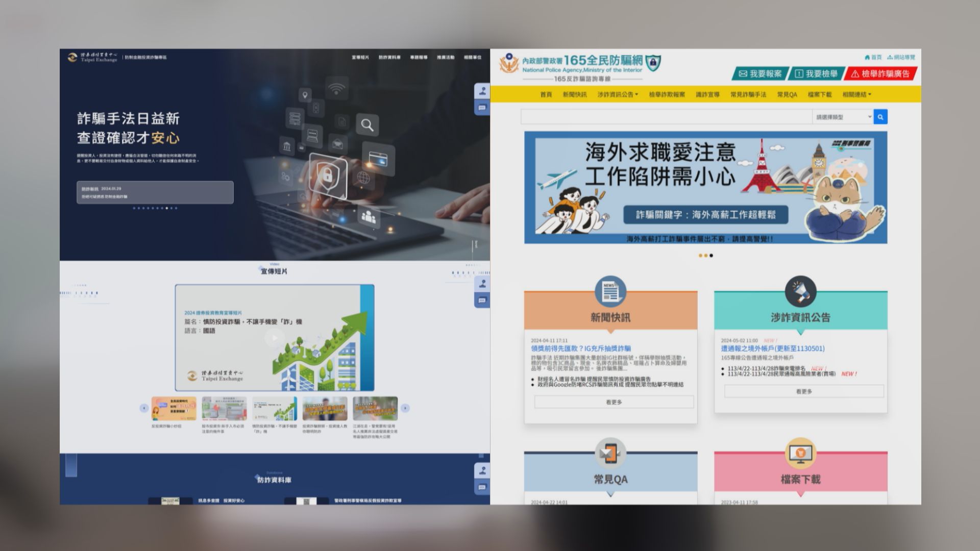980x551 pixels.
Task: Click the 防詐新訊 2024.01.29 news box
Action: pos(155,192)
